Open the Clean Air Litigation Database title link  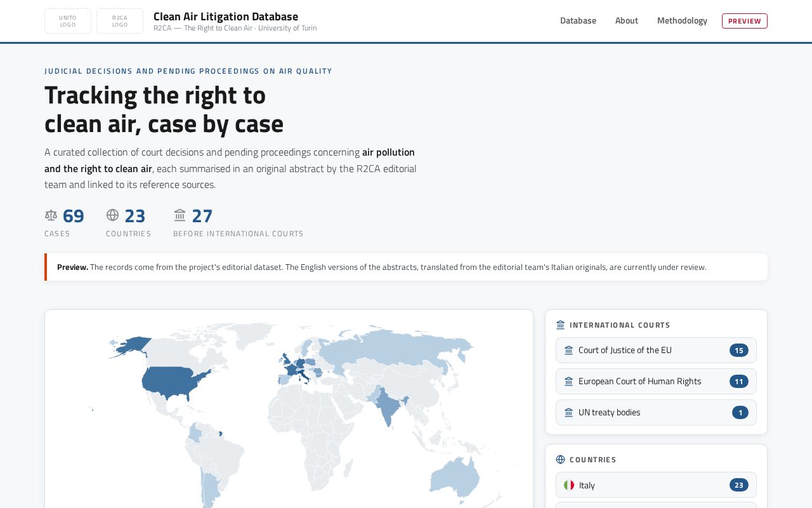point(226,17)
